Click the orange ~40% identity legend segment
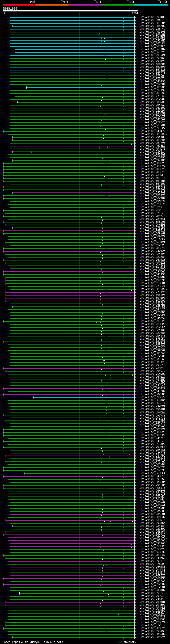Image resolution: width=170 pixels, height=644 pixels. [52, 5]
